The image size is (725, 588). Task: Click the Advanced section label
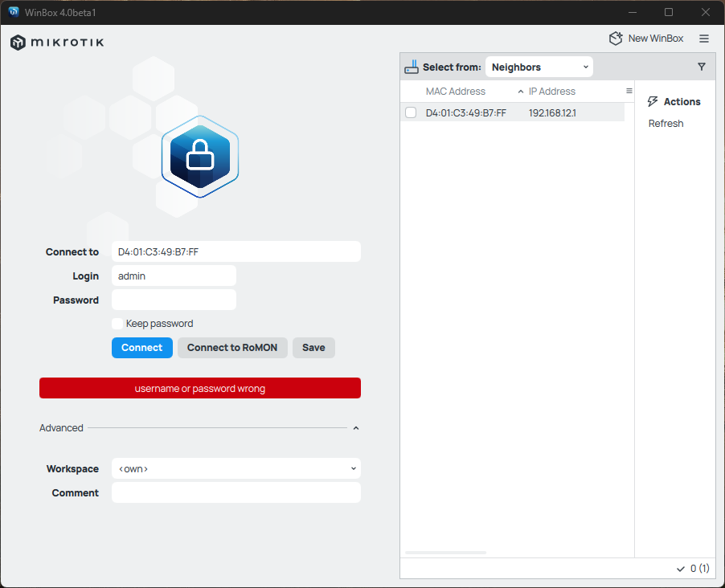pos(61,428)
